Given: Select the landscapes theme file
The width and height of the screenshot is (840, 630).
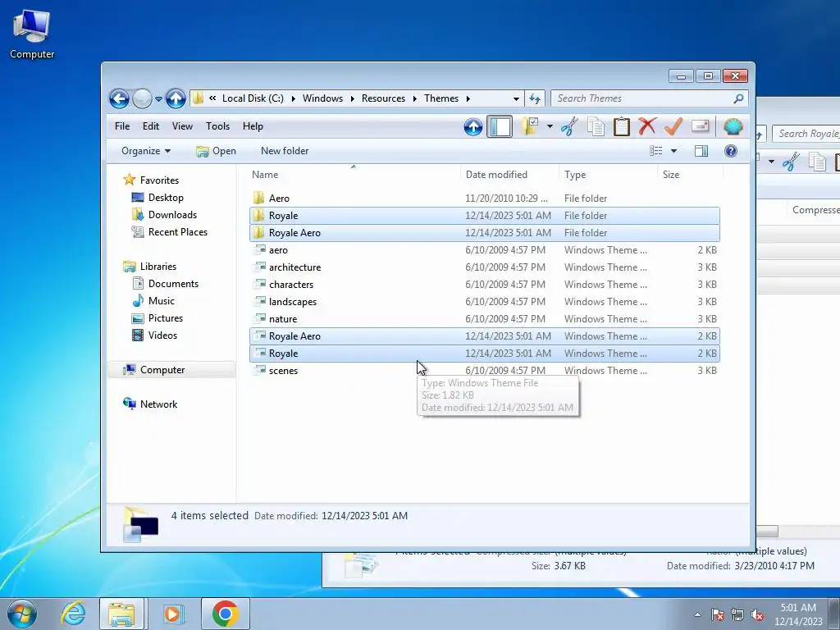Looking at the screenshot, I should [484, 302].
